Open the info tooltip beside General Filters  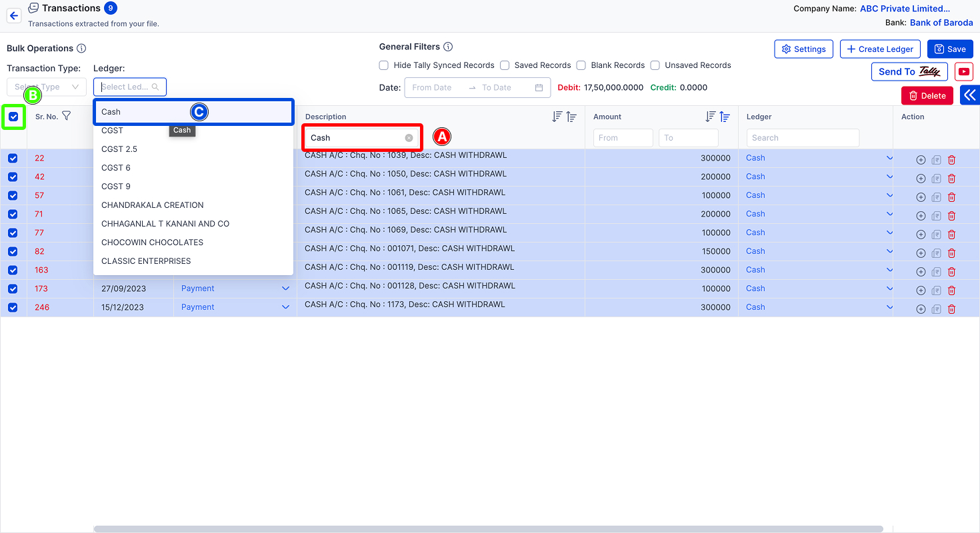pyautogui.click(x=448, y=47)
